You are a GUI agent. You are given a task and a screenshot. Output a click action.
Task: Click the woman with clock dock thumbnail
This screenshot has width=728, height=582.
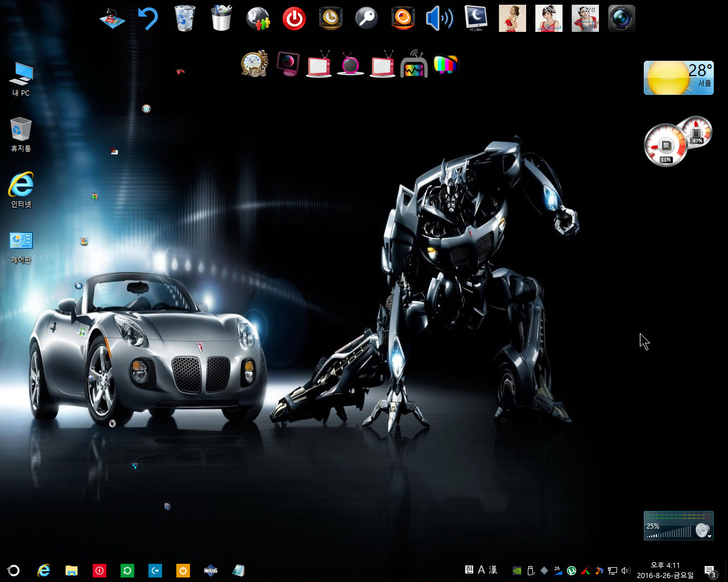[x=512, y=18]
